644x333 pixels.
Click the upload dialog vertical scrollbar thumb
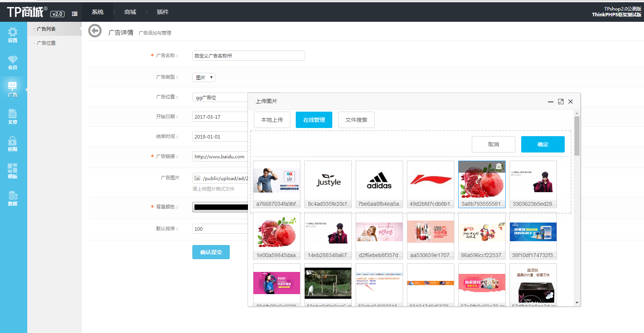577,136
